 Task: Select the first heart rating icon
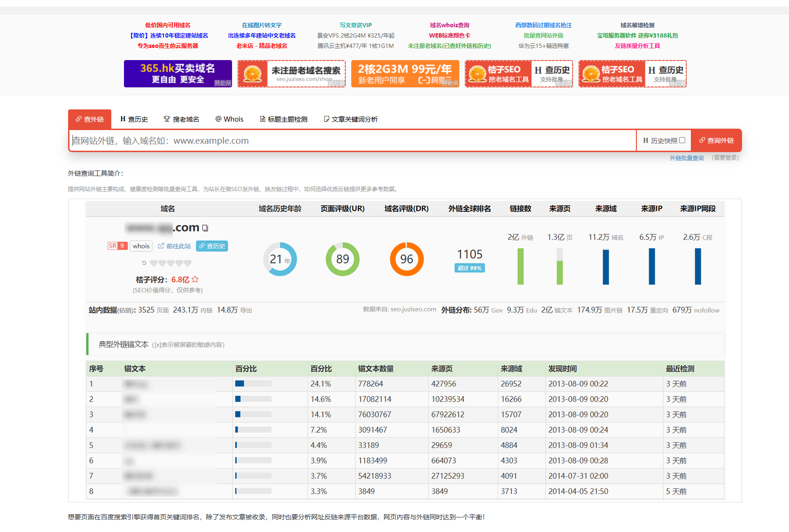[154, 263]
